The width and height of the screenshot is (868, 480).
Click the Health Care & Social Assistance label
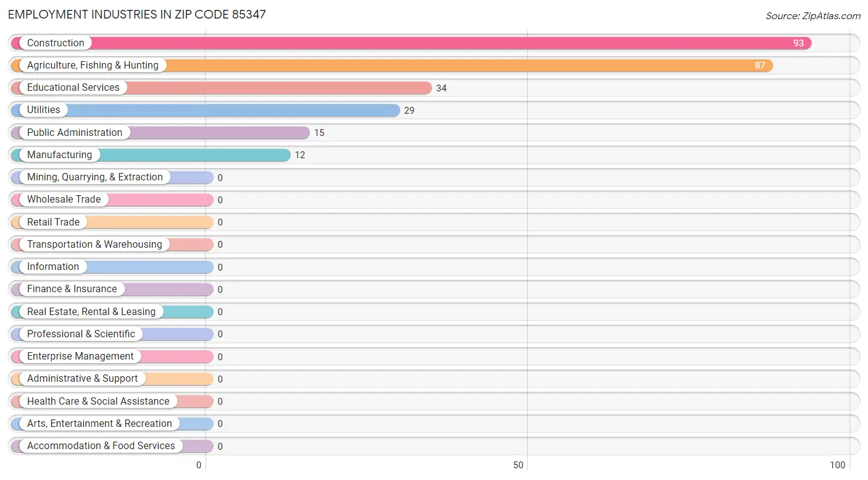(x=98, y=402)
